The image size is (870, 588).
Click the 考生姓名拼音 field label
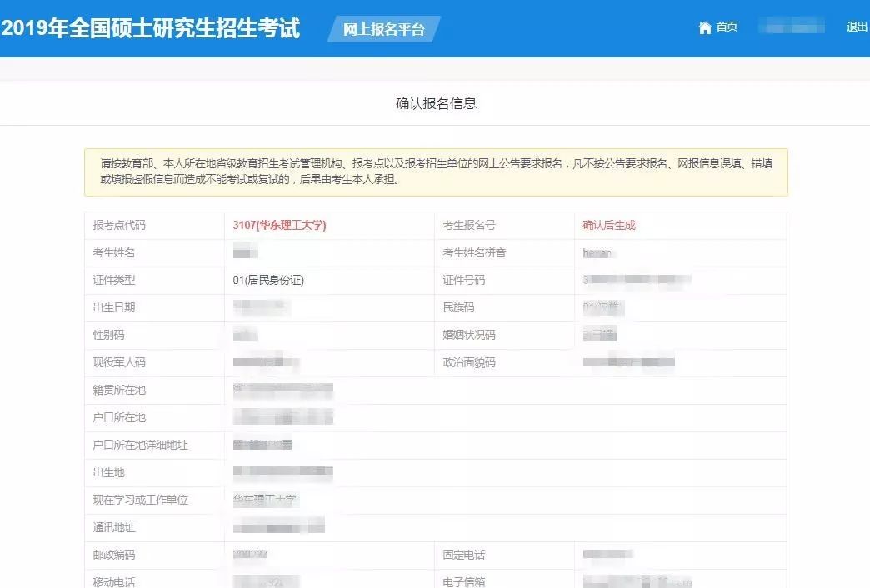tap(474, 253)
